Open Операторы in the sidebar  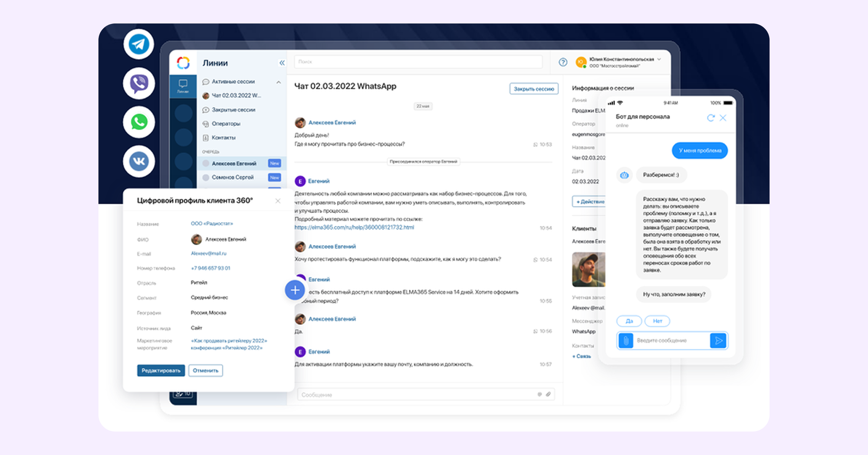click(226, 124)
